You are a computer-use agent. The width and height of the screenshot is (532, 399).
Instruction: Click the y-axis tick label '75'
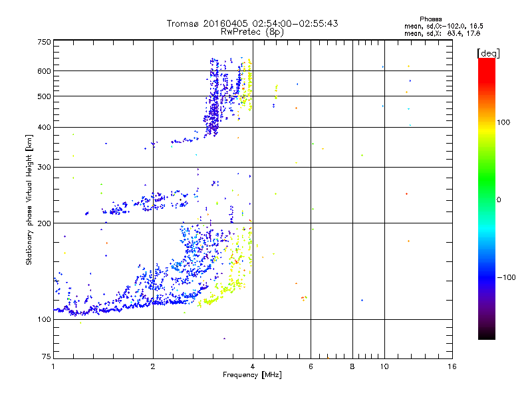click(47, 356)
